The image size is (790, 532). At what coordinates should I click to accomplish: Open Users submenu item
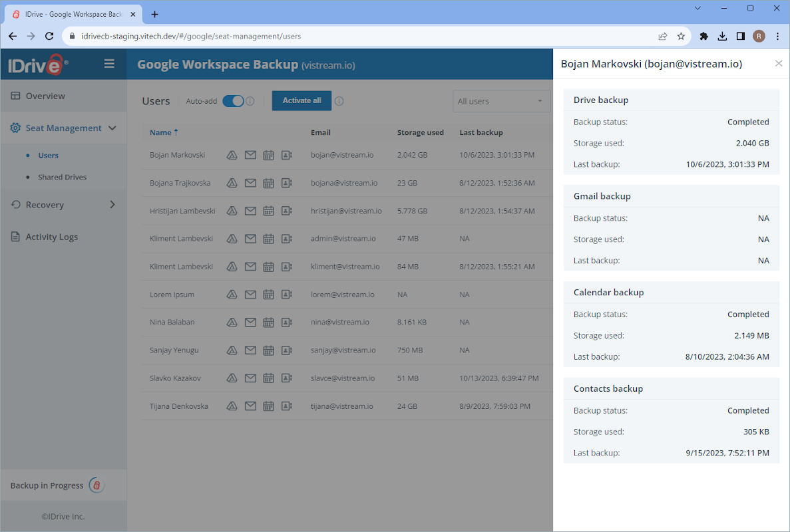[49, 156]
